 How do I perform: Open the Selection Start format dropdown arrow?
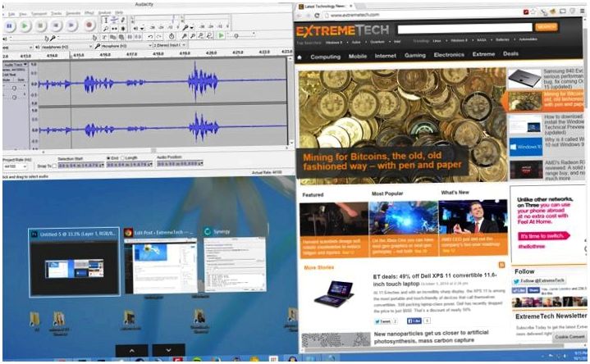click(x=103, y=165)
